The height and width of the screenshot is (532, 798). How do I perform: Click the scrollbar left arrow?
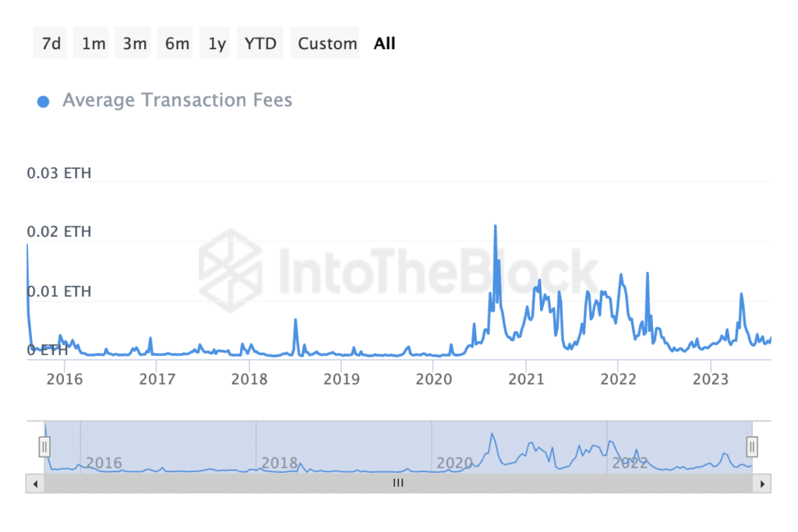tap(35, 484)
